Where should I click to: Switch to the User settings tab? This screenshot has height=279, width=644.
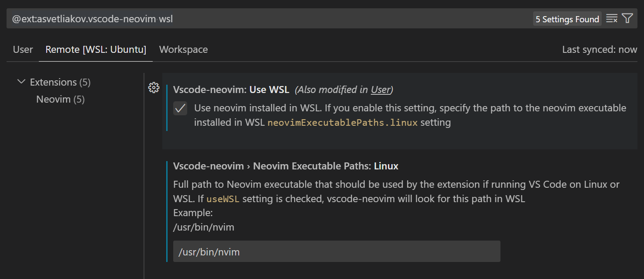click(23, 50)
